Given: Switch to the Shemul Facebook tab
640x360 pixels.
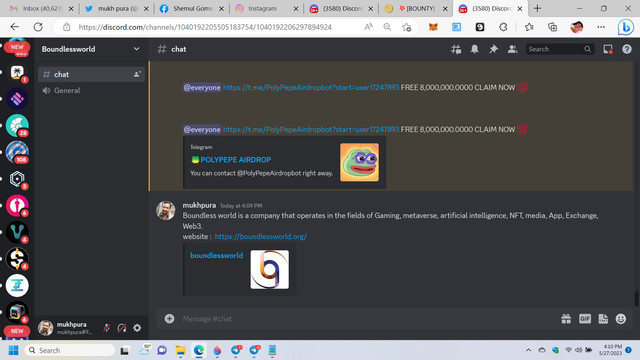Looking at the screenshot, I should pos(191,9).
